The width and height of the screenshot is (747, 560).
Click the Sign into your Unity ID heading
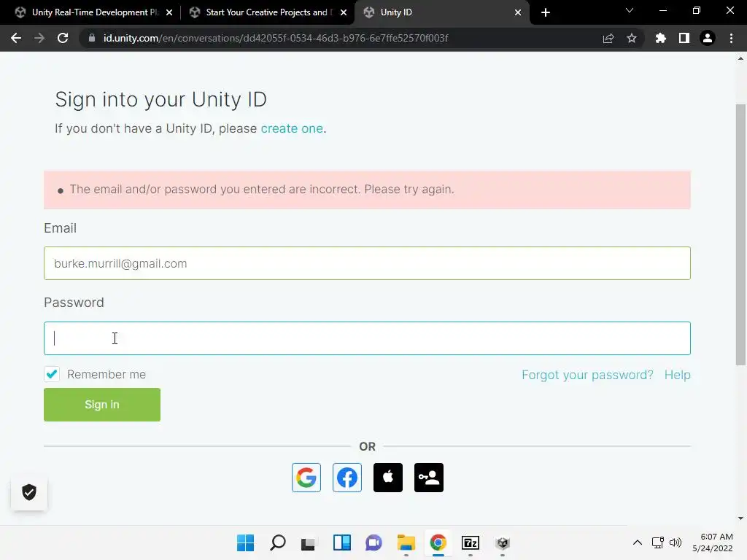160,99
